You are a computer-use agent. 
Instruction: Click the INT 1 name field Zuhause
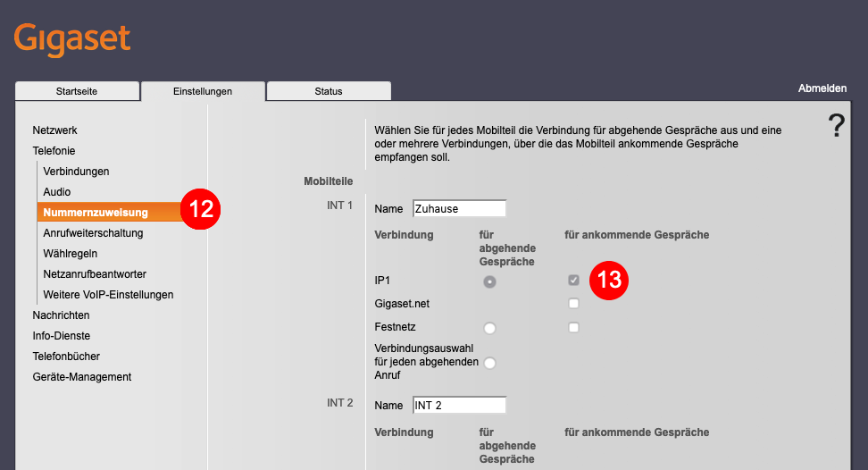pyautogui.click(x=460, y=209)
